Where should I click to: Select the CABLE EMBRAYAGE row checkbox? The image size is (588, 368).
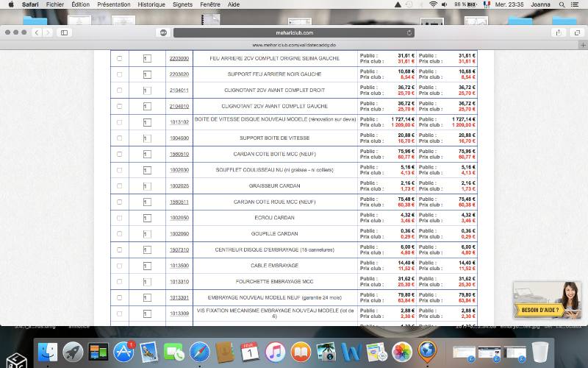pyautogui.click(x=120, y=265)
